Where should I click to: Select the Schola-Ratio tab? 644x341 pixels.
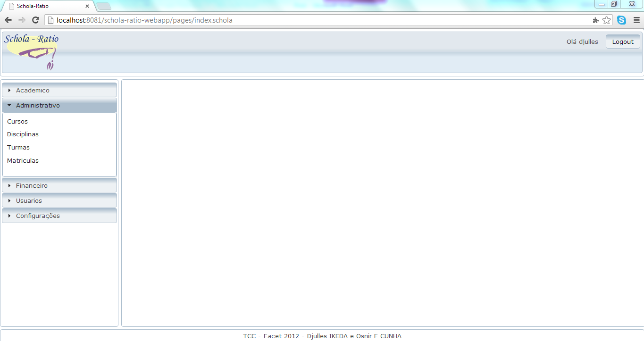(47, 6)
